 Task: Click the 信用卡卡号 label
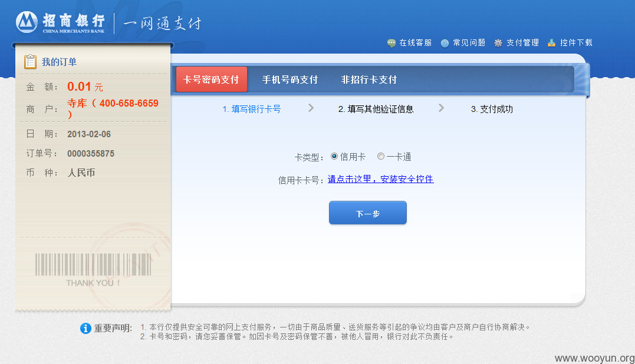click(x=302, y=180)
